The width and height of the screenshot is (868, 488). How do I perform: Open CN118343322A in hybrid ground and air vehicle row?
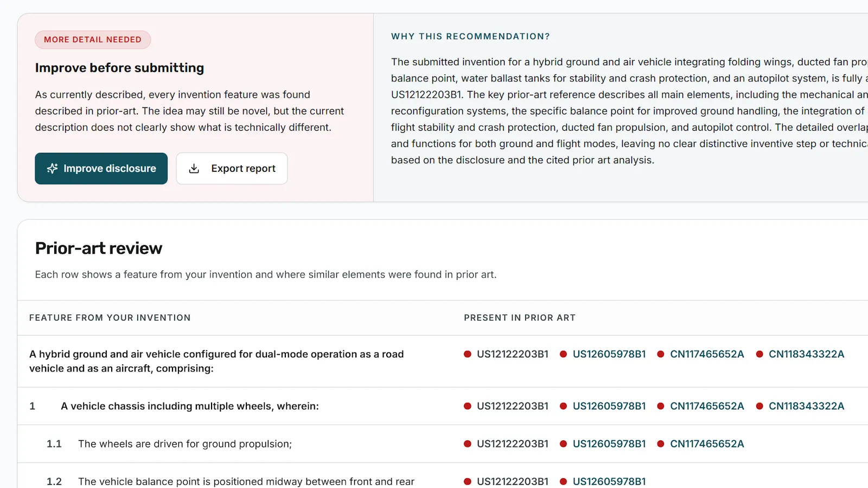click(x=806, y=354)
